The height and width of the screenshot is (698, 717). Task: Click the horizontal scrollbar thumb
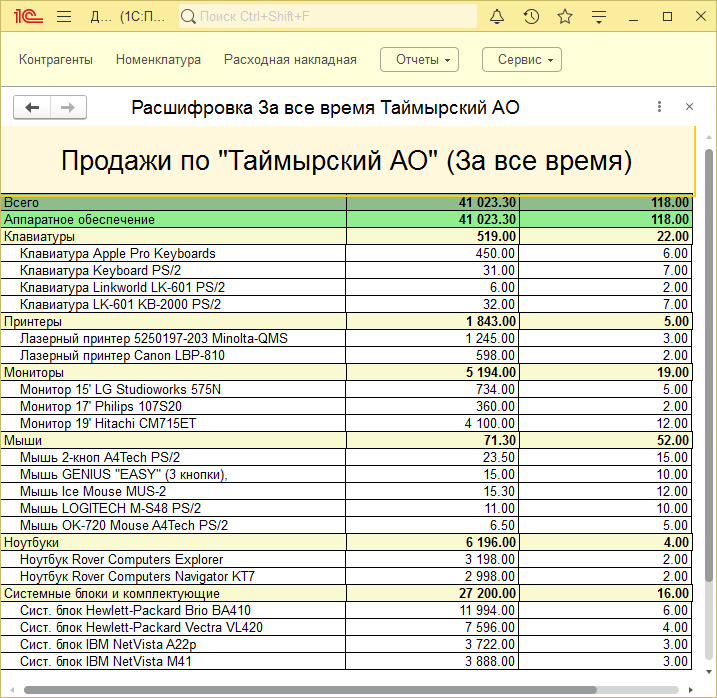[x=310, y=689]
